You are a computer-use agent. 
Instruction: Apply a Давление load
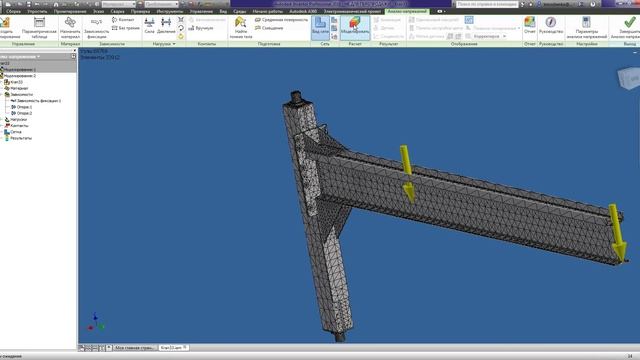[x=166, y=26]
